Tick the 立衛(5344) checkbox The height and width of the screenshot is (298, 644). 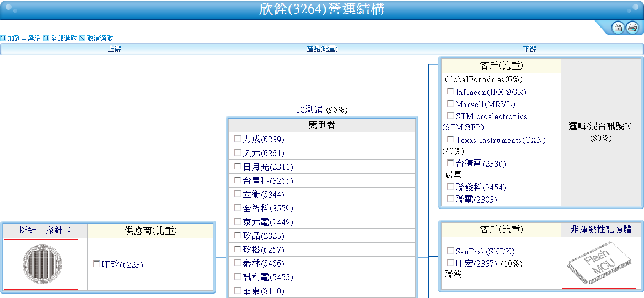point(238,194)
